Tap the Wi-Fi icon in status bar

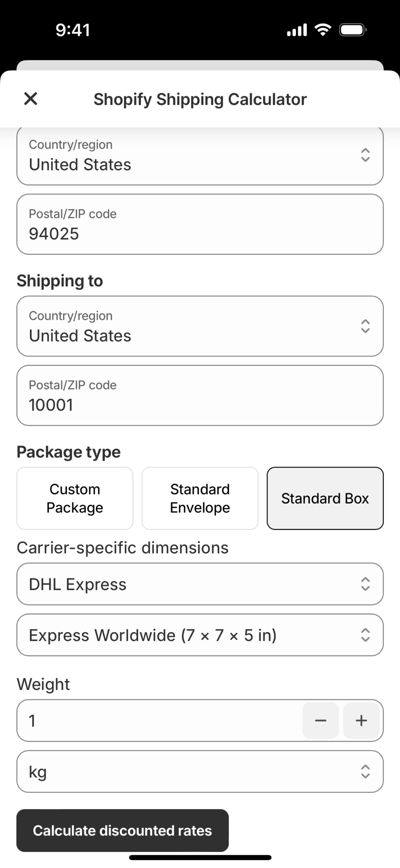pos(322,30)
